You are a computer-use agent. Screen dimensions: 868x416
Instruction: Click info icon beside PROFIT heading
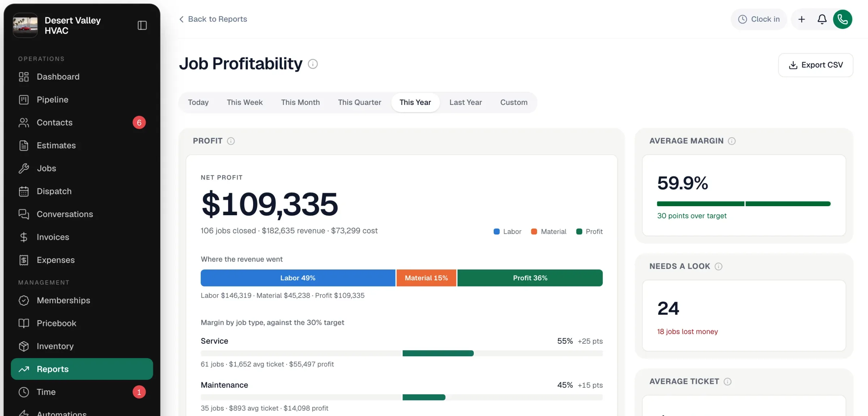click(x=231, y=141)
